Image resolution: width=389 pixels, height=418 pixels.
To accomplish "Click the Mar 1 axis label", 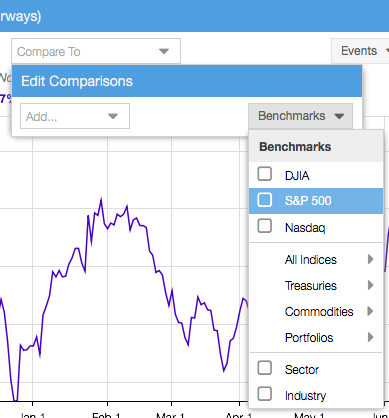I will [170, 415].
